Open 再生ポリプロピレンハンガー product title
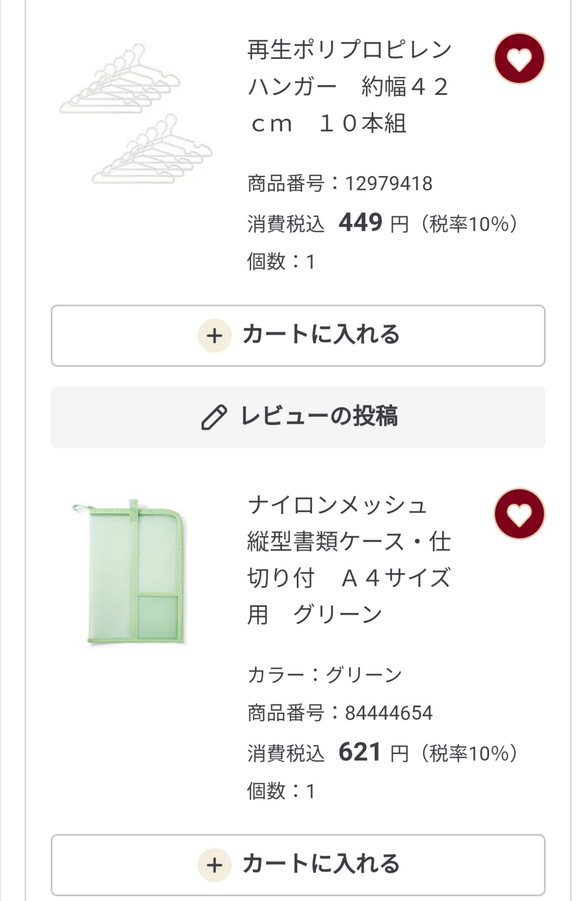 coord(350,87)
